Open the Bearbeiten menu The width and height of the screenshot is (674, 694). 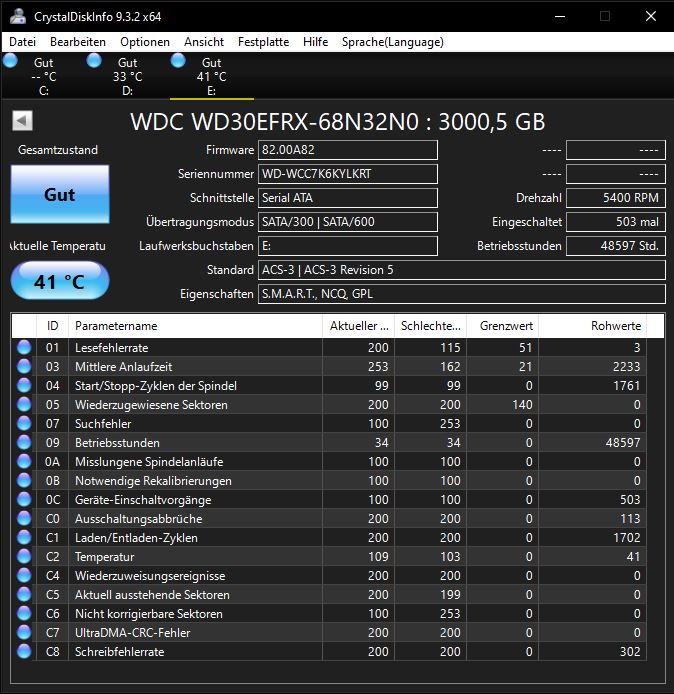pyautogui.click(x=78, y=42)
